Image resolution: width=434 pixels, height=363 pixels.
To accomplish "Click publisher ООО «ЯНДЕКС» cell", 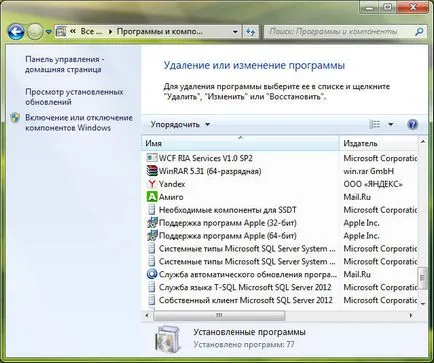I will (373, 184).
